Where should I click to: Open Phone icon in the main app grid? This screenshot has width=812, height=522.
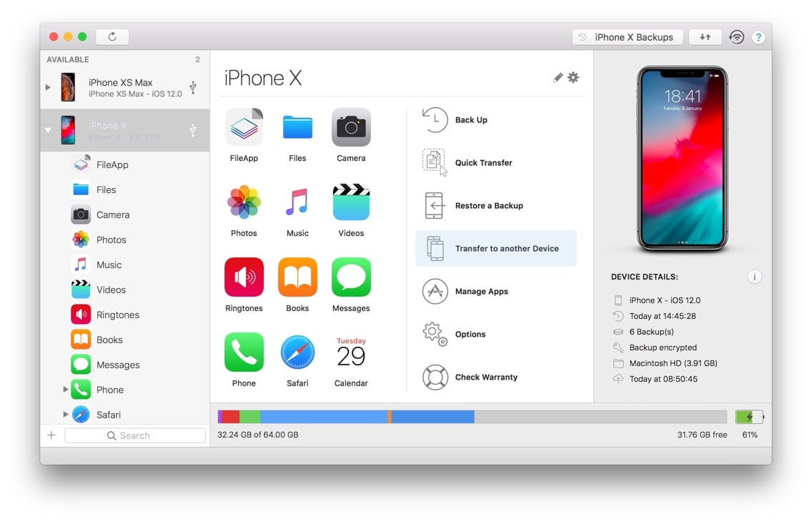244,352
